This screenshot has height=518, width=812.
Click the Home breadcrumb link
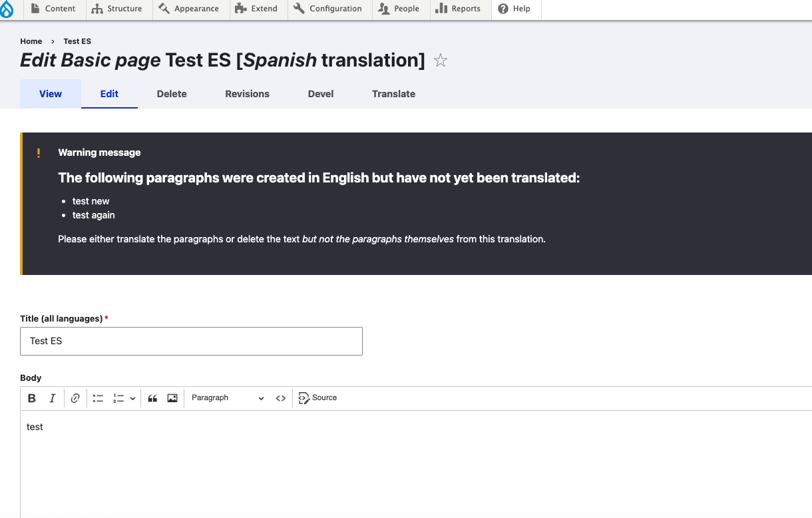coord(31,41)
